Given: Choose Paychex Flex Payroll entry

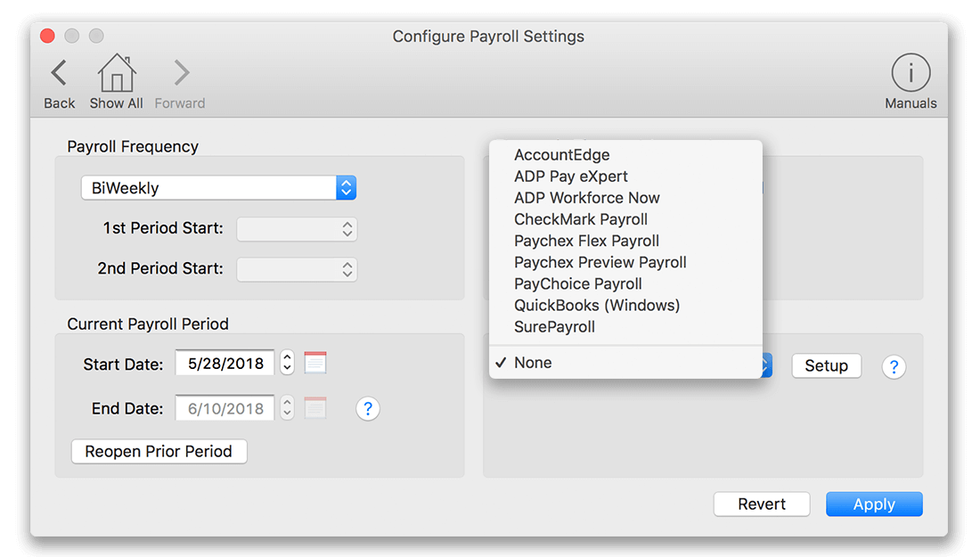Looking at the screenshot, I should tap(586, 241).
